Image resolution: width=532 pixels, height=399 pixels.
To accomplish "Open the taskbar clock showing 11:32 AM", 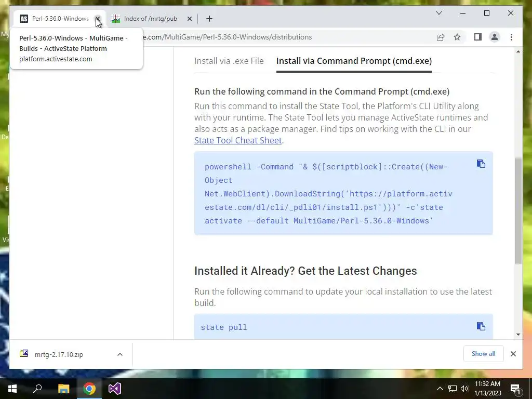I will pos(487,389).
